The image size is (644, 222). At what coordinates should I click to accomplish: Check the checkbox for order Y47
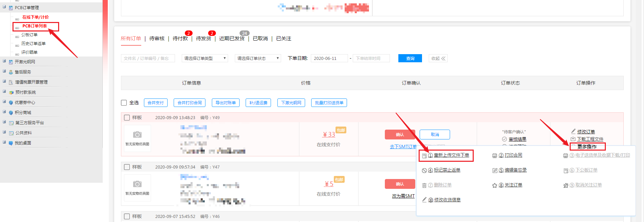coord(127,167)
